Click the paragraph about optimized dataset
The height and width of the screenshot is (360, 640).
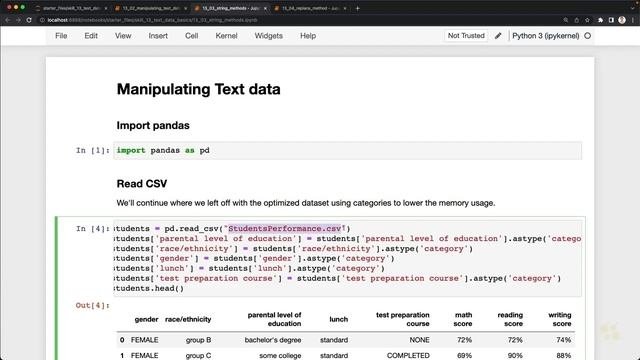pos(306,203)
